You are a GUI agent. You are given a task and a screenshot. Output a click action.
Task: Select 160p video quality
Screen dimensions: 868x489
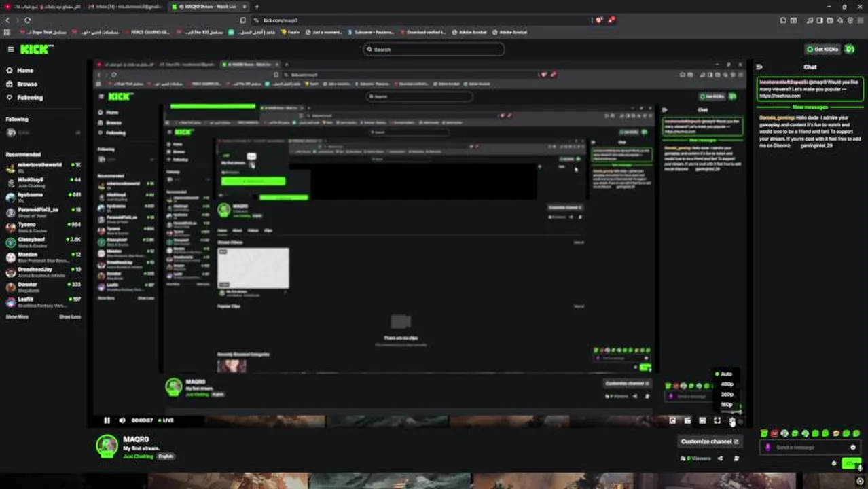tap(727, 405)
